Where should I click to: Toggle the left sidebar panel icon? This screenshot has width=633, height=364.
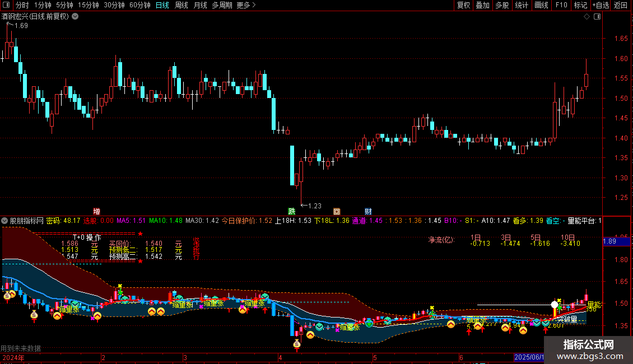coord(6,5)
